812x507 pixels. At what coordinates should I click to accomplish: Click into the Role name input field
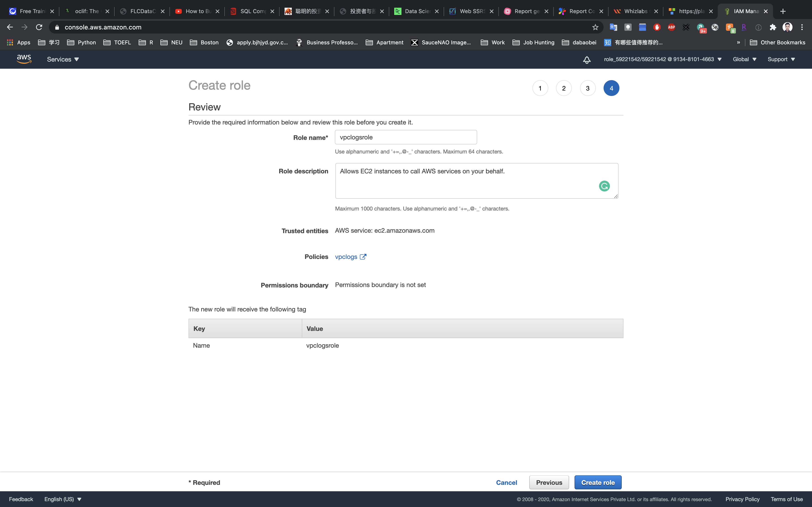[405, 137]
